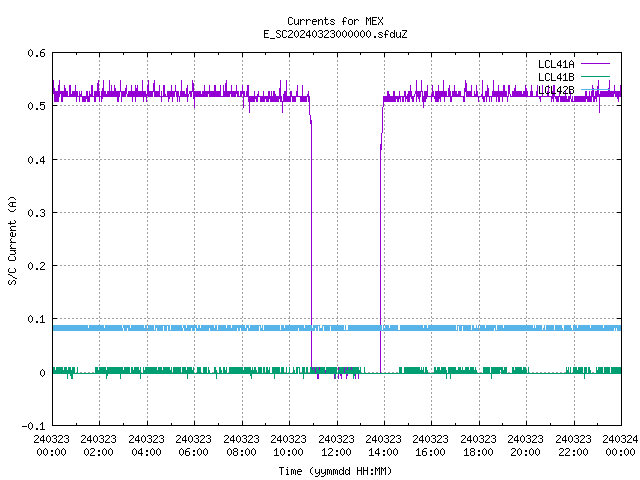The height and width of the screenshot is (480, 640).
Task: Click the LCL42B legend label
Action: pos(556,90)
